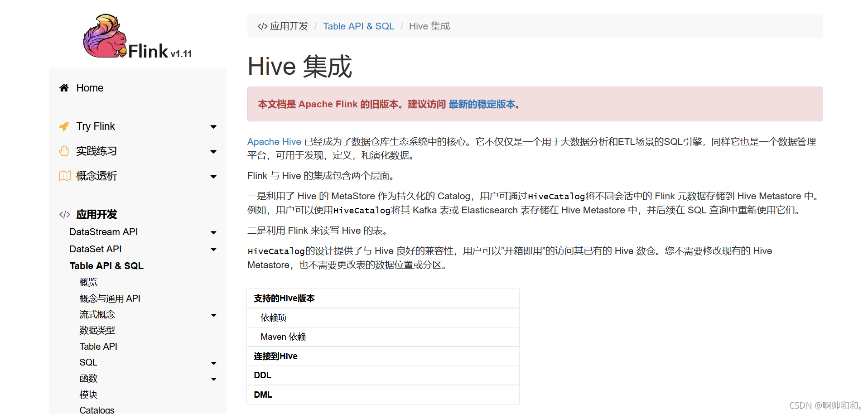Click the Hive 集成 page heading
Screen dimensions: 868x414
(x=300, y=66)
